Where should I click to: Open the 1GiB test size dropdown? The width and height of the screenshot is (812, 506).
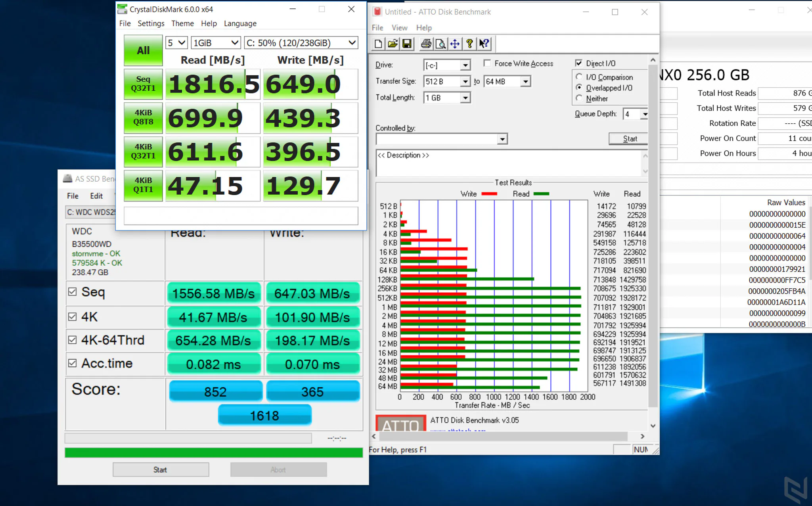click(216, 43)
